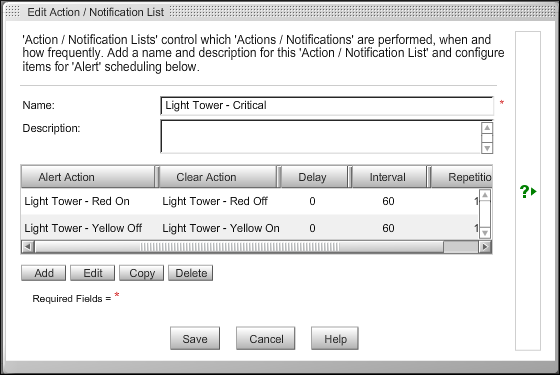Select the Light Tower - Red On row
The height and width of the screenshot is (375, 560).
pos(250,201)
